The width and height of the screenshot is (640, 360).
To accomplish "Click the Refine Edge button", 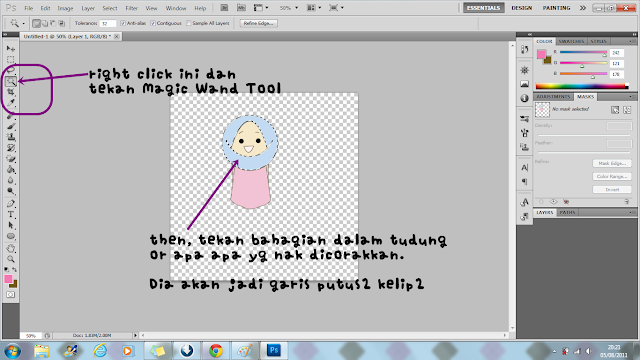I will [x=258, y=23].
